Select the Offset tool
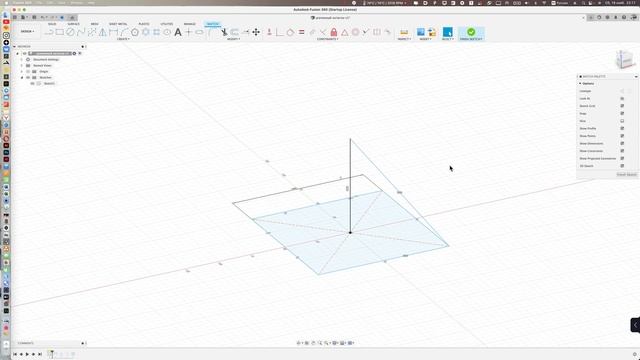 (x=235, y=32)
